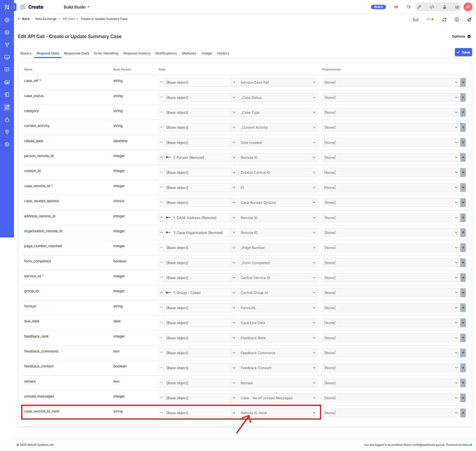476x451 pixels.
Task: Click the three colored status dots
Action: [430, 19]
